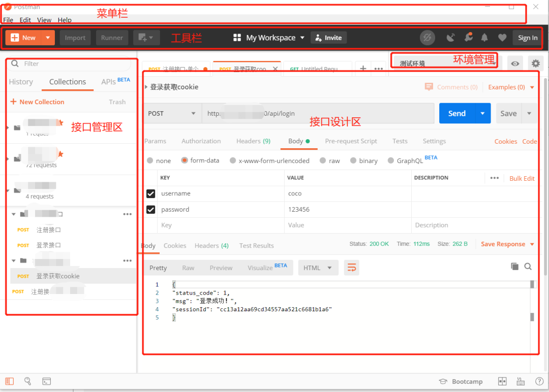Click the Bootcamp graduation cap link

pos(461,381)
